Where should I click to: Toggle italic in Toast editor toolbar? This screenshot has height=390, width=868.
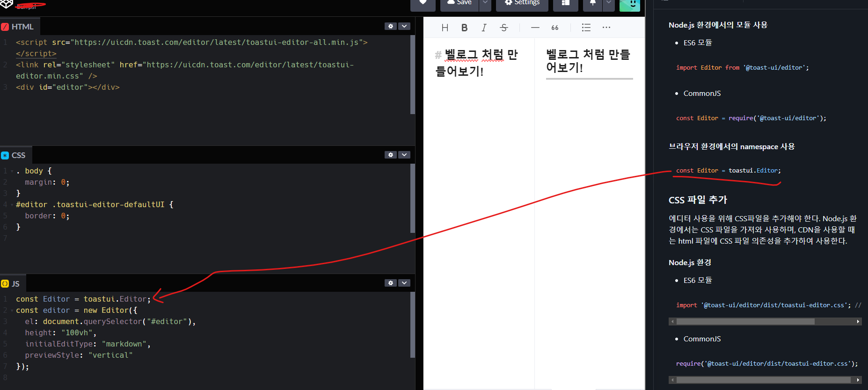pos(484,28)
